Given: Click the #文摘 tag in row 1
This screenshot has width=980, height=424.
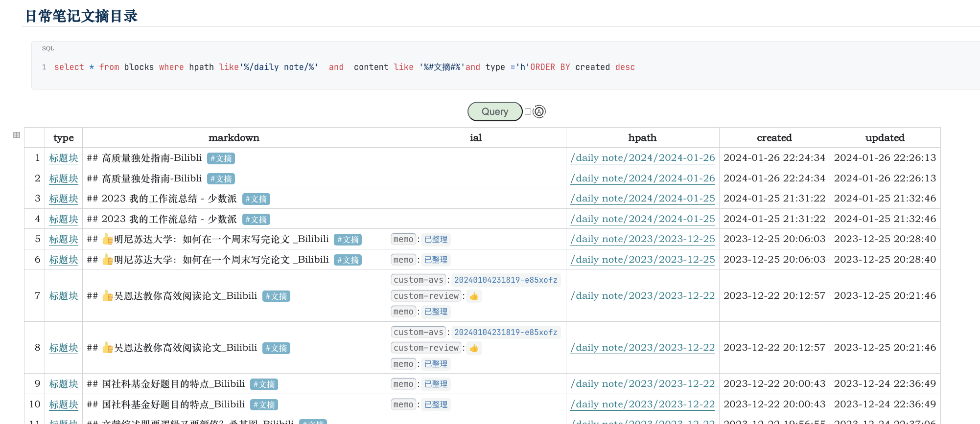Looking at the screenshot, I should 221,158.
